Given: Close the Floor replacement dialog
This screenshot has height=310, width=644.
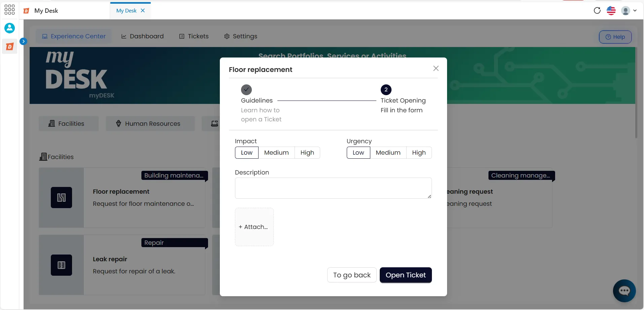Looking at the screenshot, I should coord(436,68).
